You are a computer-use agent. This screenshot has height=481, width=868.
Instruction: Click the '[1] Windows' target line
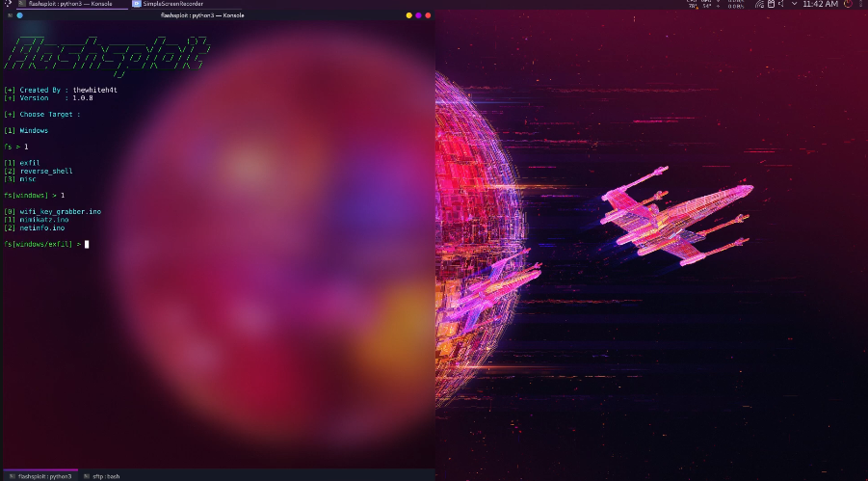26,131
